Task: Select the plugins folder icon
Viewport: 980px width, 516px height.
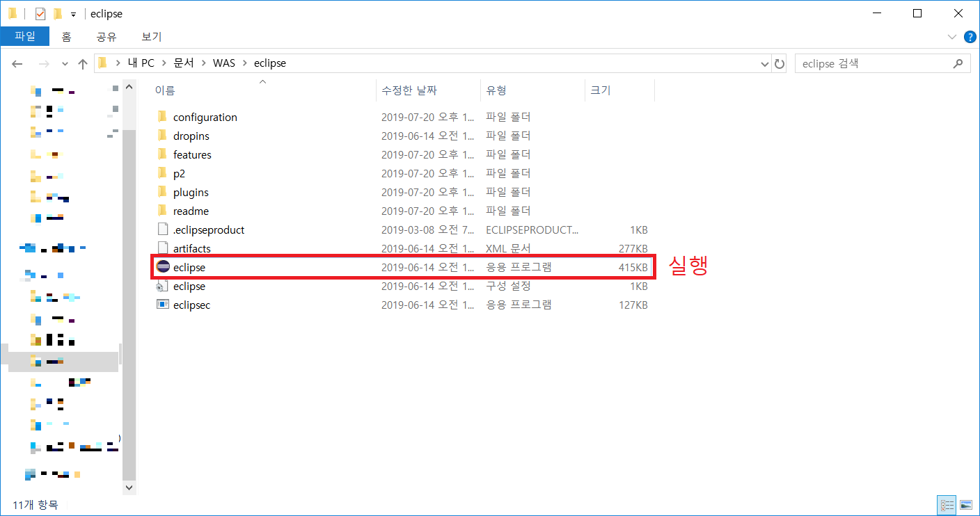Action: tap(162, 192)
